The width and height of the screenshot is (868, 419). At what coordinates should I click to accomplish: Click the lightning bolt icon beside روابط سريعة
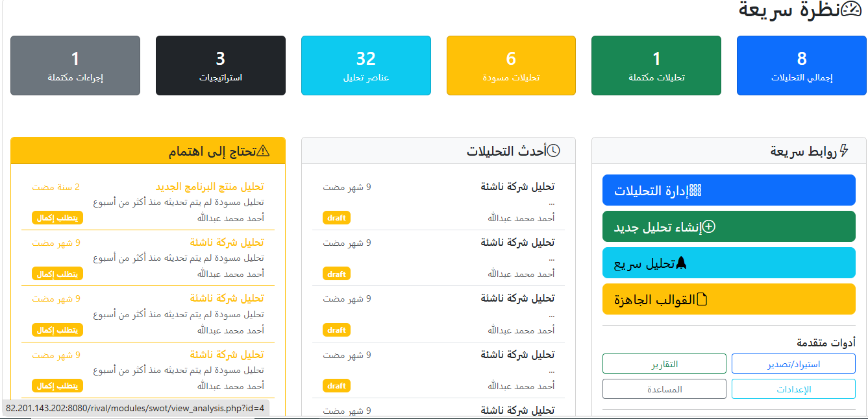[x=844, y=151]
